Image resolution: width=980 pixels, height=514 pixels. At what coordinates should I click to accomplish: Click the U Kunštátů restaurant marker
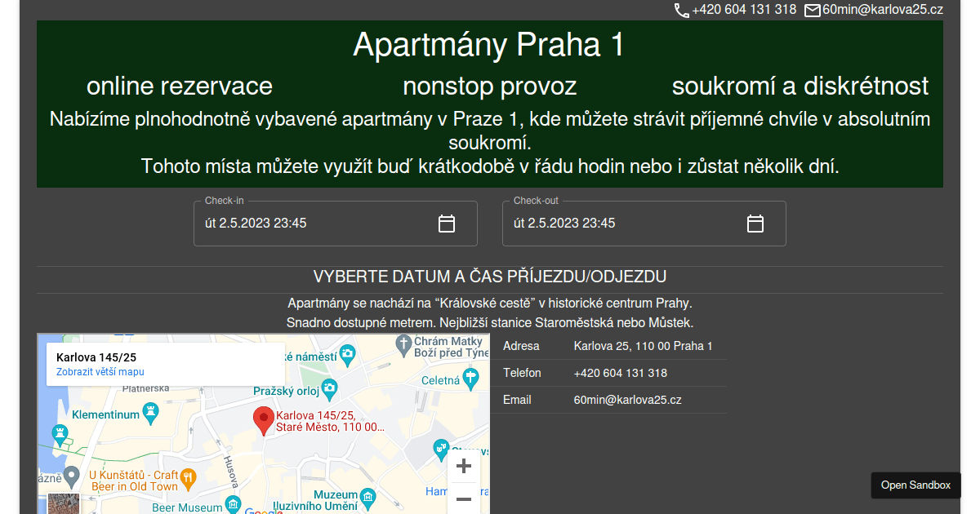click(188, 479)
